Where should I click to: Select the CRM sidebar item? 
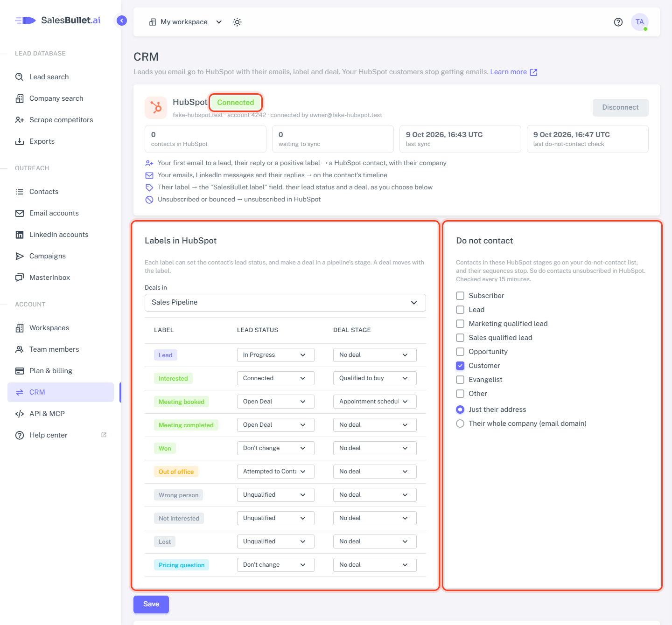point(61,392)
